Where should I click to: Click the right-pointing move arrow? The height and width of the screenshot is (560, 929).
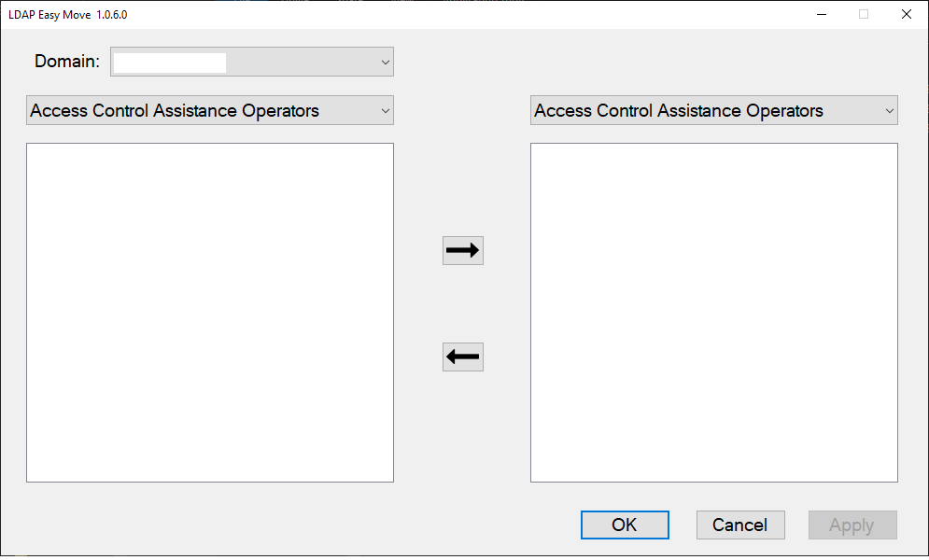click(462, 250)
